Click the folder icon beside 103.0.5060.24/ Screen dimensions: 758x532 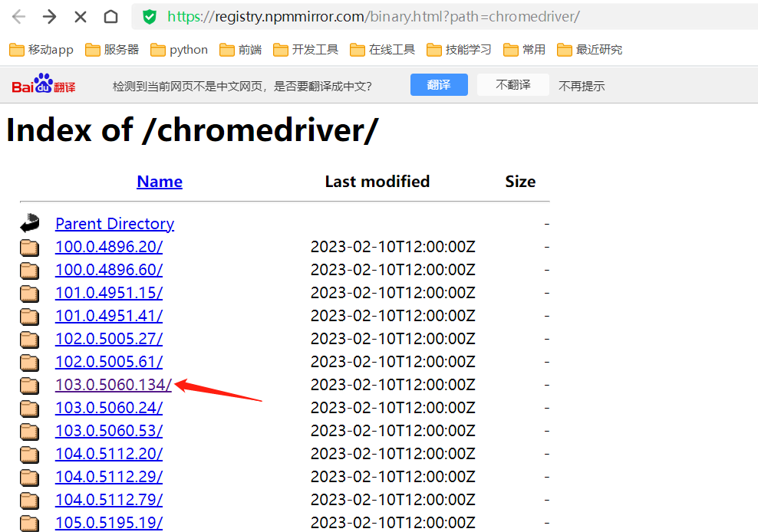point(29,409)
